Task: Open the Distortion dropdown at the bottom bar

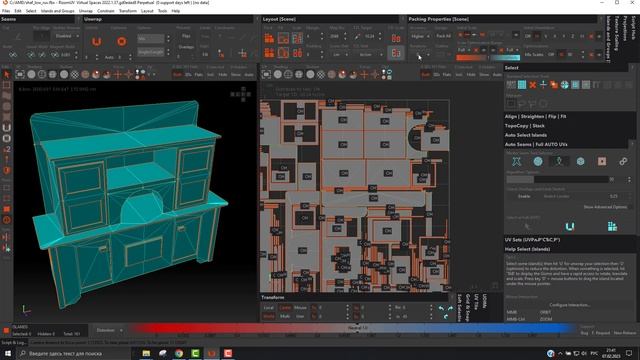Action: tap(109, 330)
